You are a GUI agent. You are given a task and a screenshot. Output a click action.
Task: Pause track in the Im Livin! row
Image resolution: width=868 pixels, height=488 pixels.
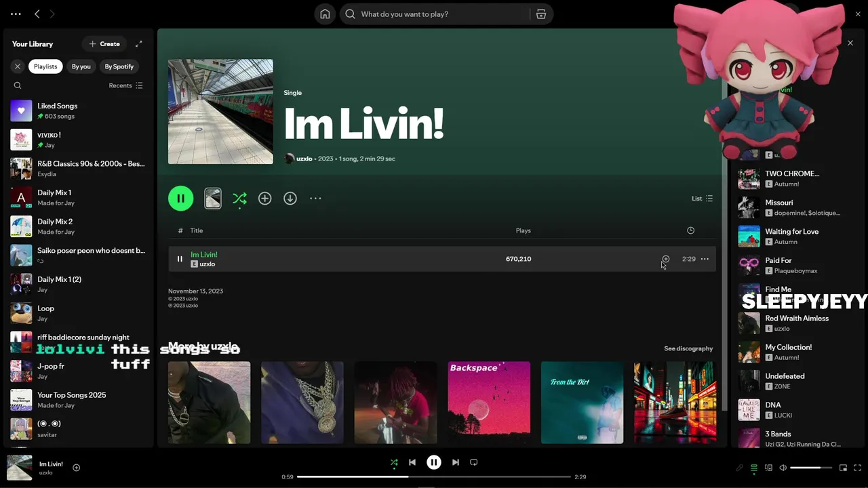point(180,259)
